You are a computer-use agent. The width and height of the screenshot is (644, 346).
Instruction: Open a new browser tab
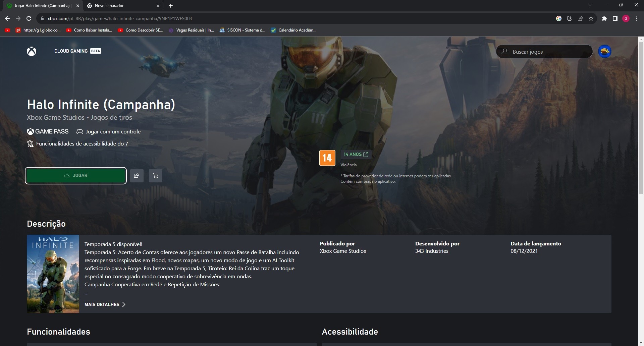click(171, 6)
